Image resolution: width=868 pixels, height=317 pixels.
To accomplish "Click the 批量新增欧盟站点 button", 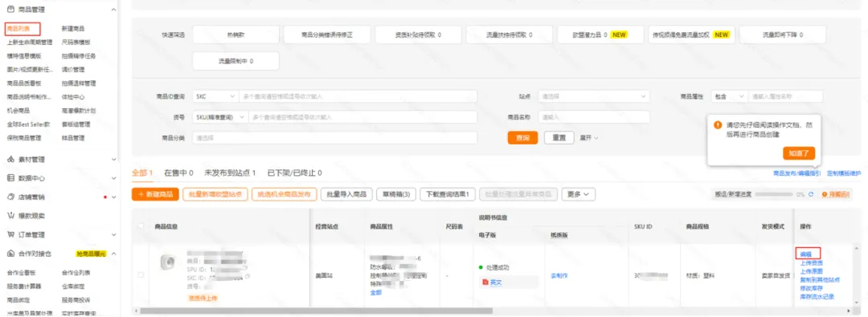I will pos(215,194).
